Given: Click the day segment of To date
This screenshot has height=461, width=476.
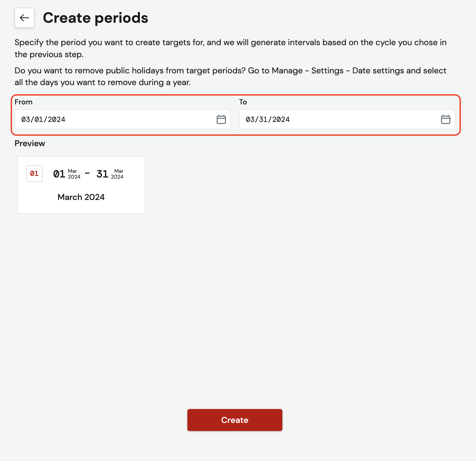Looking at the screenshot, I should (x=263, y=120).
